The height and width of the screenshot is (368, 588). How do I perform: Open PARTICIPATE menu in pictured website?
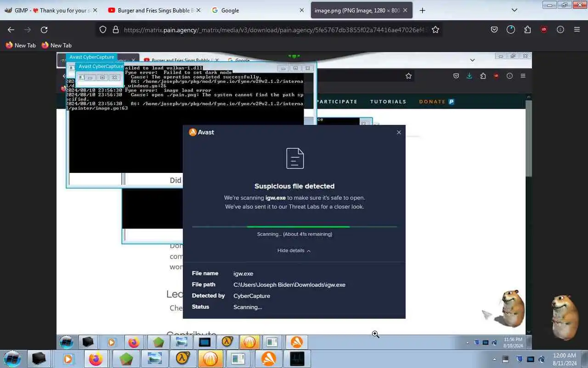(336, 102)
